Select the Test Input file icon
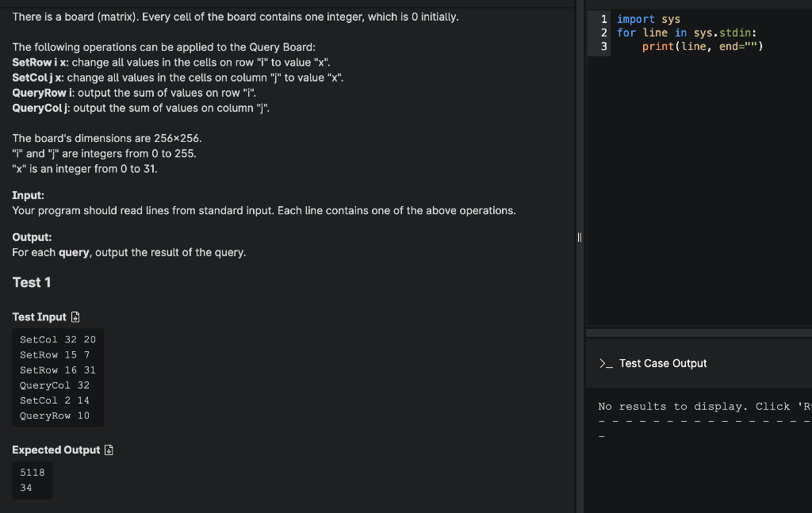812x513 pixels. click(x=75, y=316)
